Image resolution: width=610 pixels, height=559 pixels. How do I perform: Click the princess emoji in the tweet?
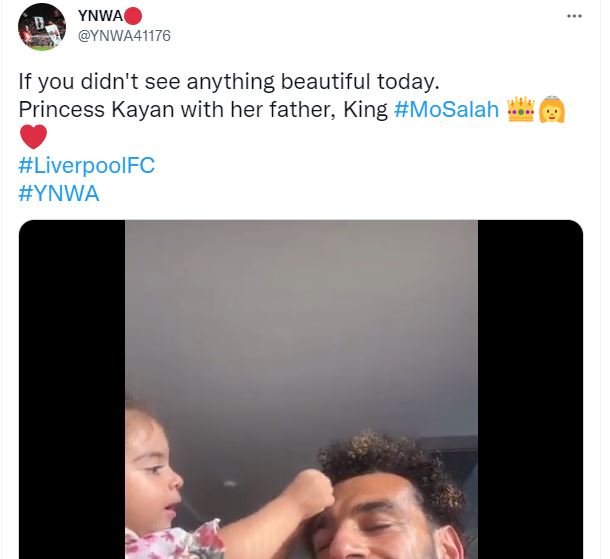click(552, 110)
